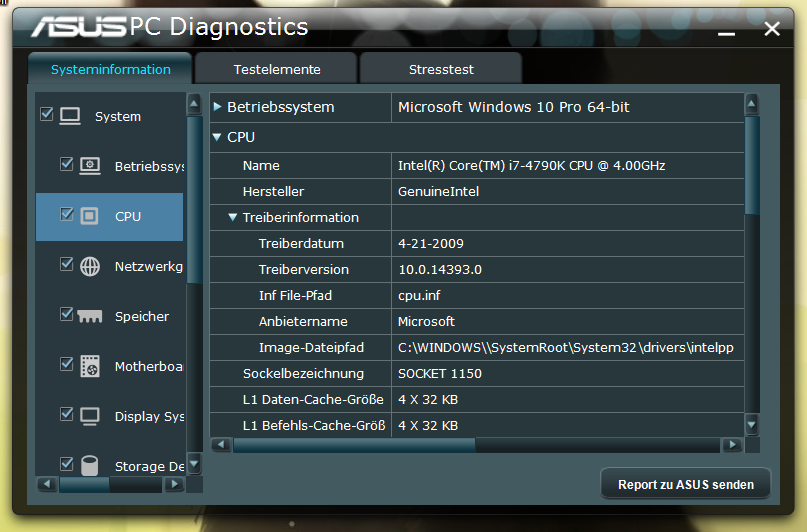Switch to the Systeminformation tab
This screenshot has height=532, width=807.
pos(111,69)
